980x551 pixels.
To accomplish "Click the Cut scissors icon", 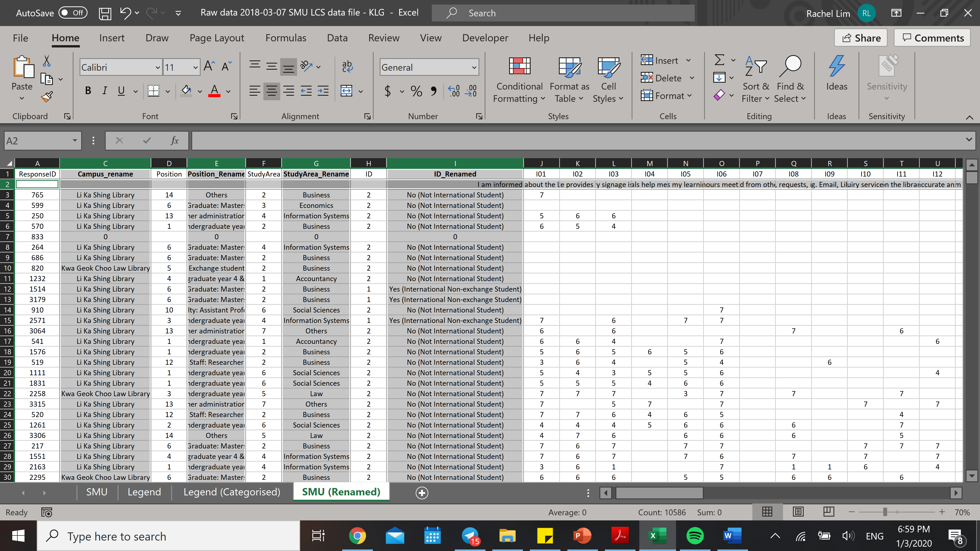I will point(46,60).
